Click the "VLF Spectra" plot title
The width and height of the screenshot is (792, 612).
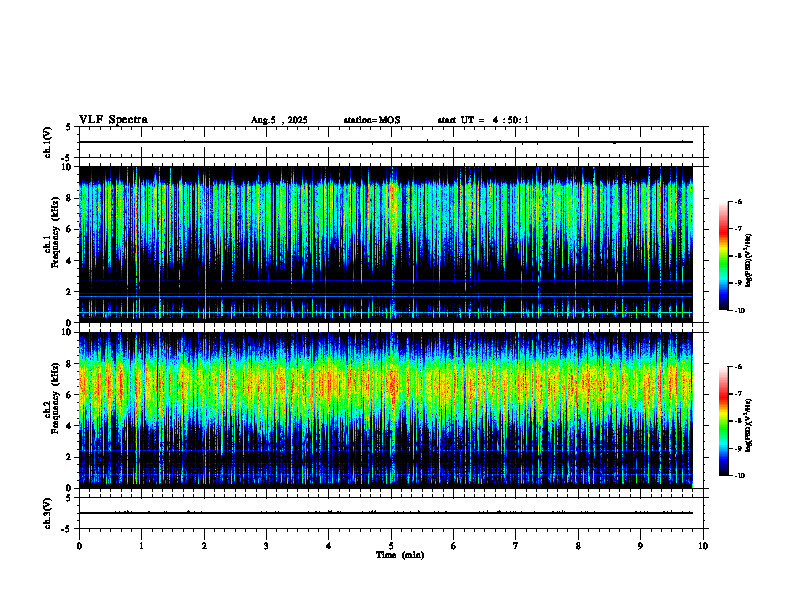(x=113, y=120)
